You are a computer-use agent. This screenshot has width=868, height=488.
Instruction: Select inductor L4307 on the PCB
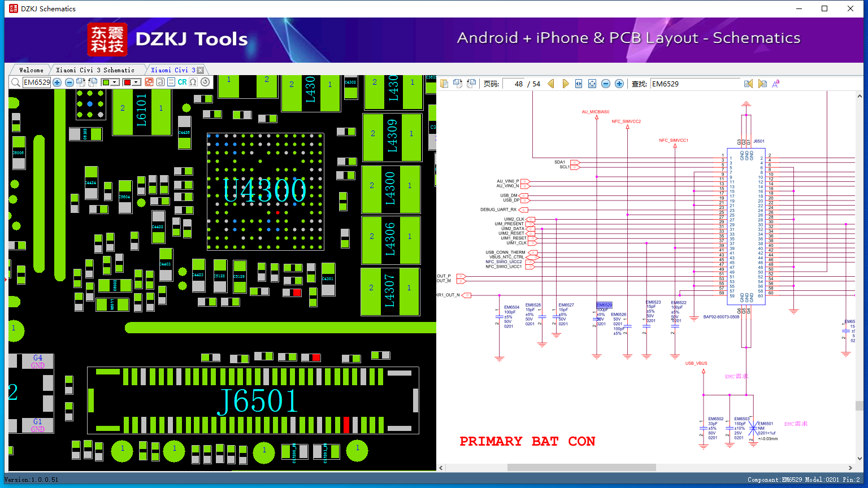coord(390,291)
